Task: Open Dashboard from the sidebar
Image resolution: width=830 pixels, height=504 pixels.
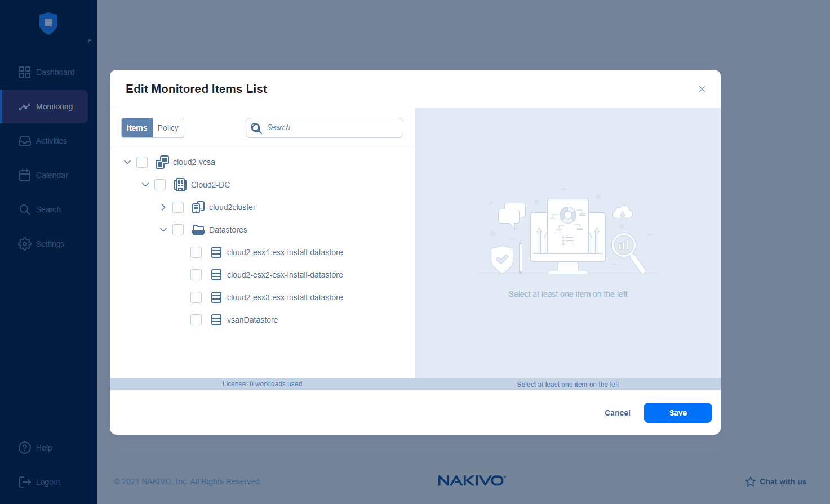Action: pyautogui.click(x=45, y=72)
